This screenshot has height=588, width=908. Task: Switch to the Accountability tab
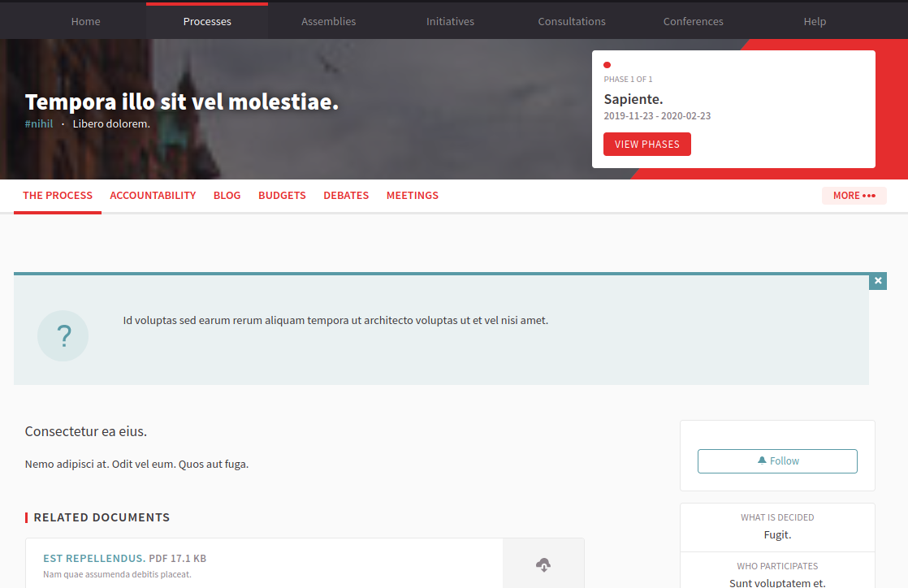click(153, 196)
